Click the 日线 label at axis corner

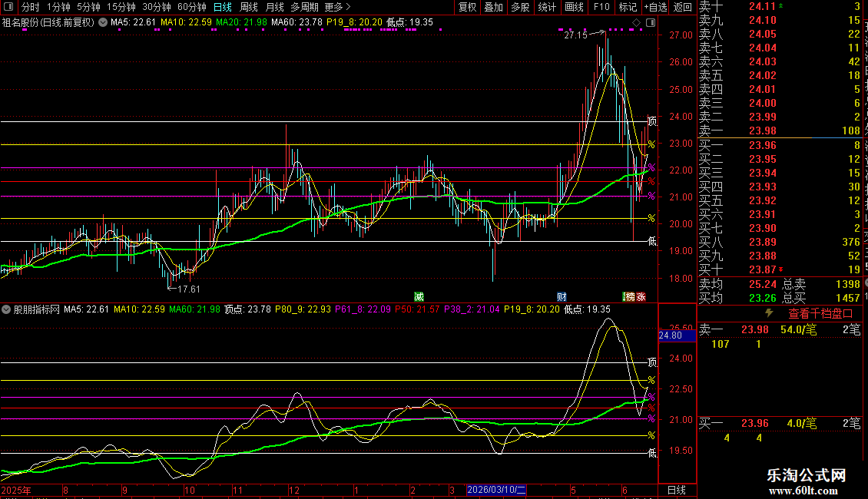(677, 490)
